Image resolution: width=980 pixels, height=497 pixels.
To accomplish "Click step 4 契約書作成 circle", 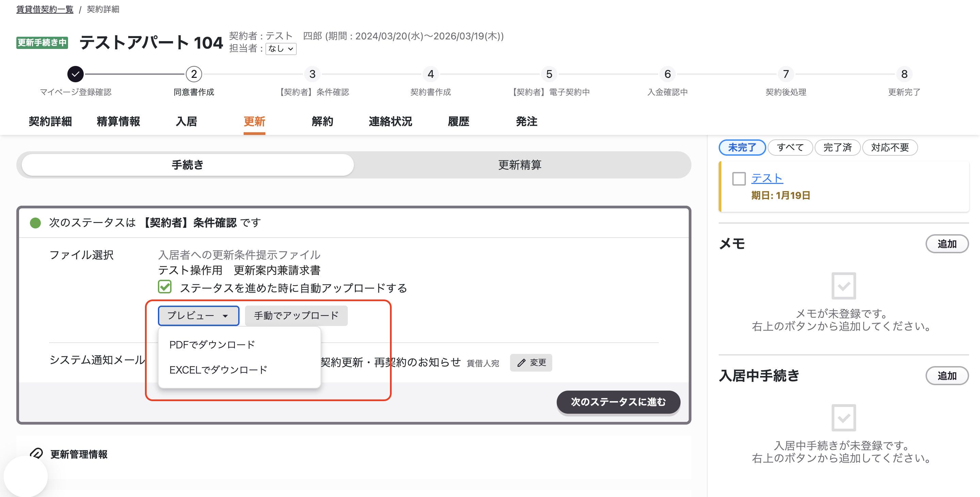I will [431, 74].
